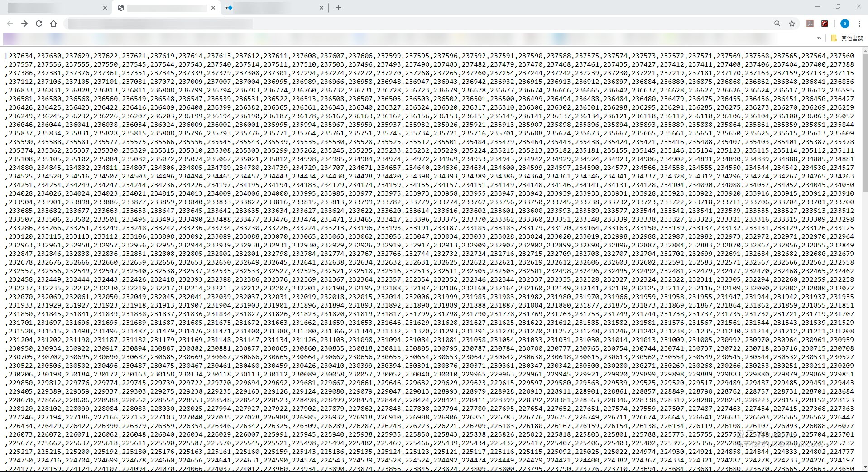Image resolution: width=868 pixels, height=472 pixels.
Task: Open the blue 'a' profile avatar
Action: pos(845,24)
